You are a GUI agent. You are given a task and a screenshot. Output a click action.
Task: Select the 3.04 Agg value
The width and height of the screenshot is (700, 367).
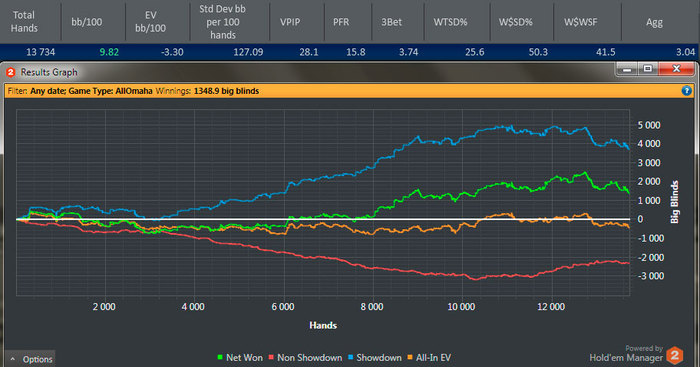[x=685, y=52]
